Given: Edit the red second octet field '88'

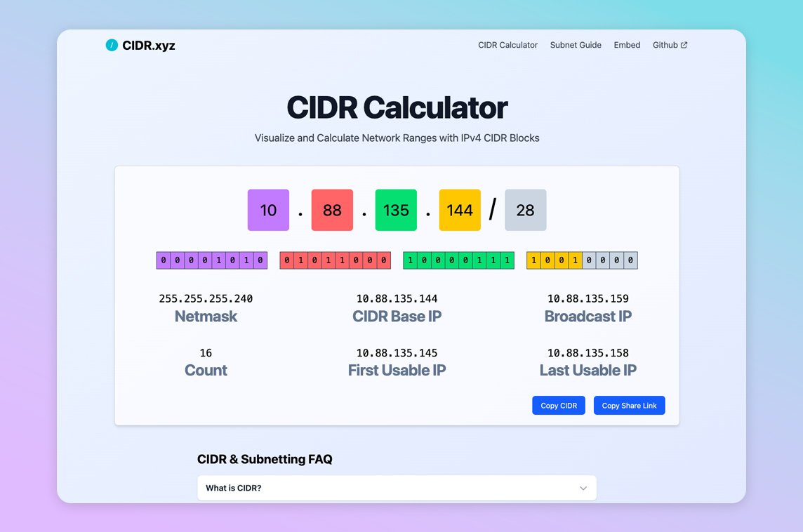Looking at the screenshot, I should click(332, 210).
